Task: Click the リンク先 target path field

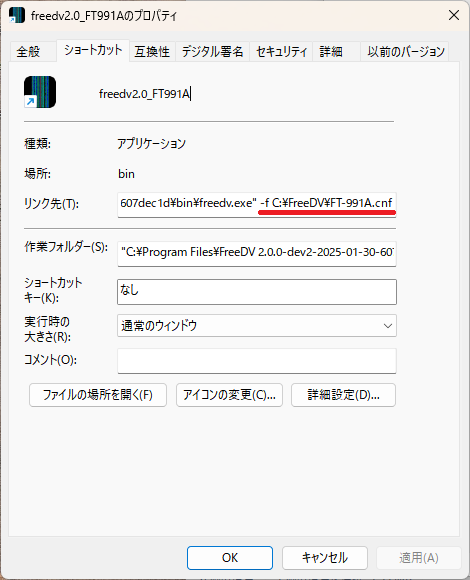Action: [x=257, y=204]
